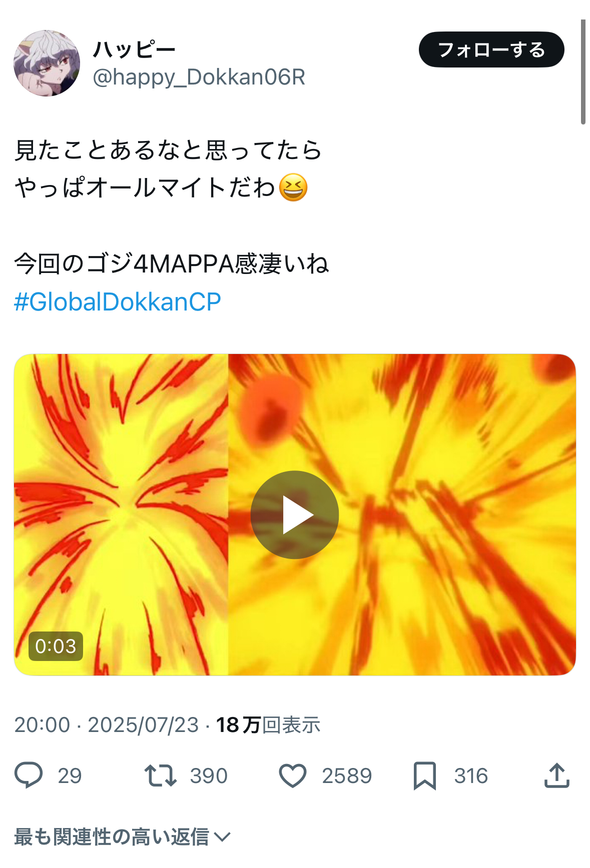Click the ハッピー display name

[x=134, y=49]
